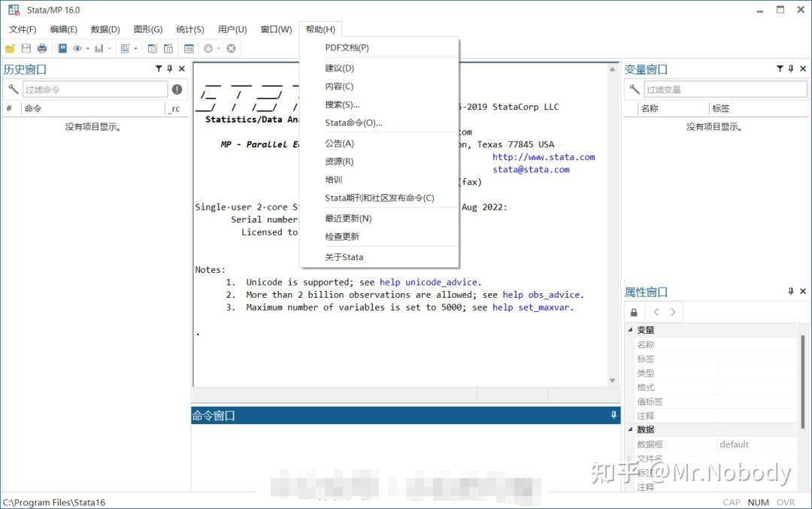Click the Graph bar chart icon
Viewport: 812px width, 509px height.
[98, 49]
